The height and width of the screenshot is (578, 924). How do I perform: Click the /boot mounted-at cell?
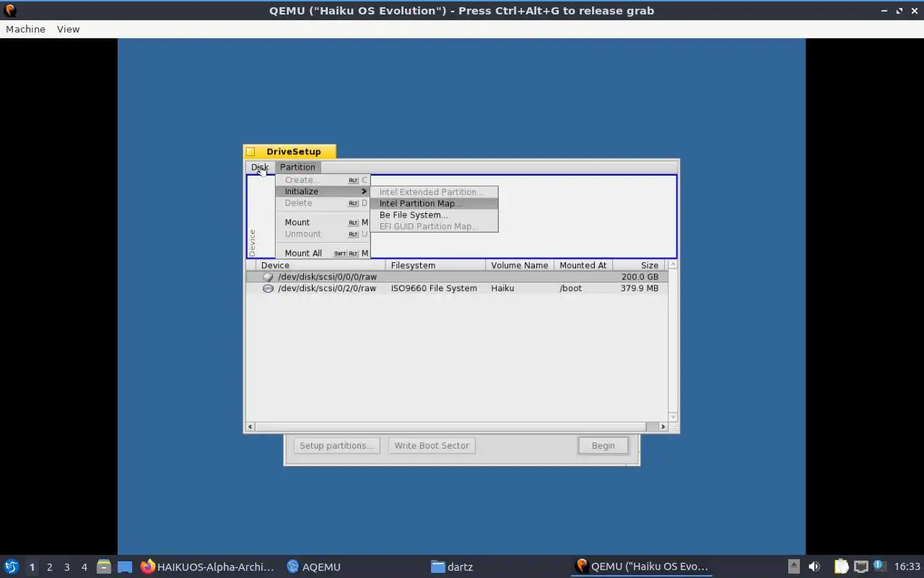point(570,288)
